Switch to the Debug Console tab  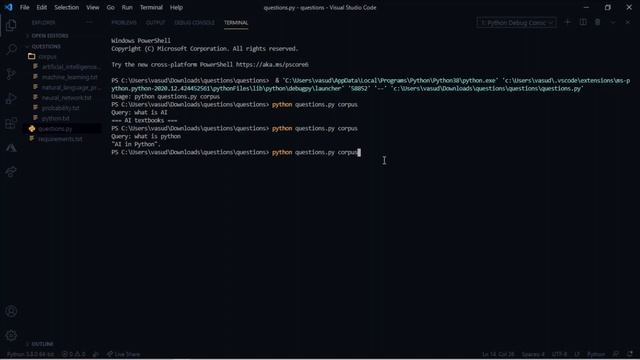(x=194, y=23)
